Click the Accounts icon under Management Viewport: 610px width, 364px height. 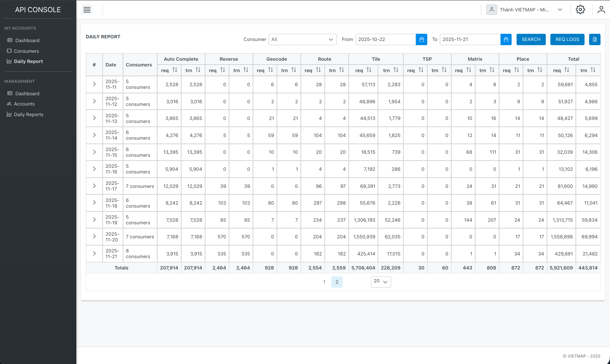click(x=9, y=104)
